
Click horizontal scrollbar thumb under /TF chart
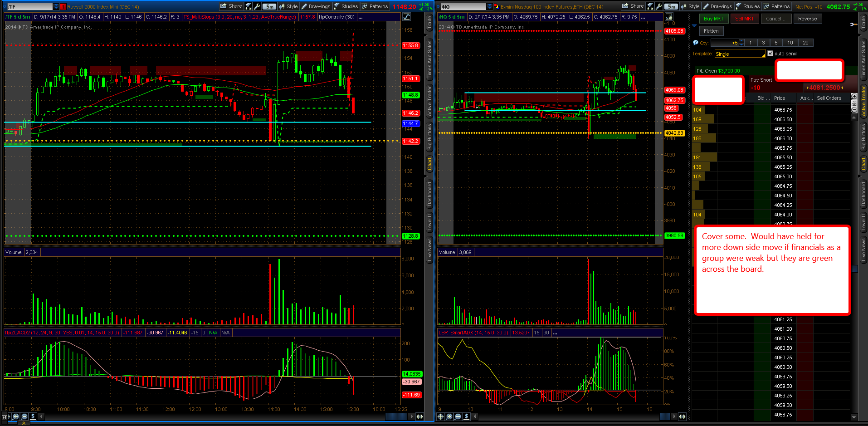coord(396,416)
